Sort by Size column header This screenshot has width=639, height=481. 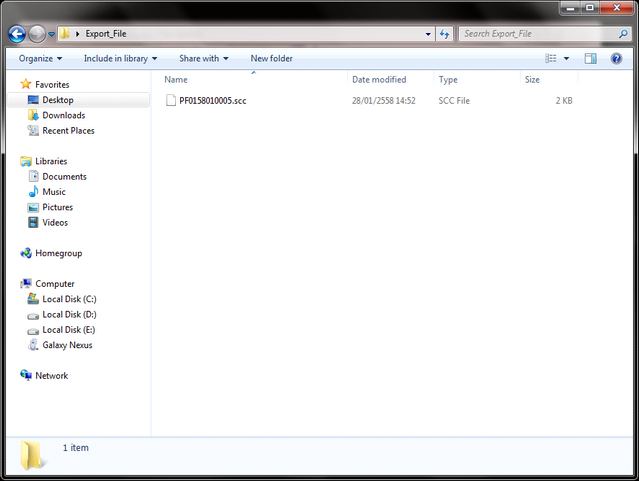532,79
